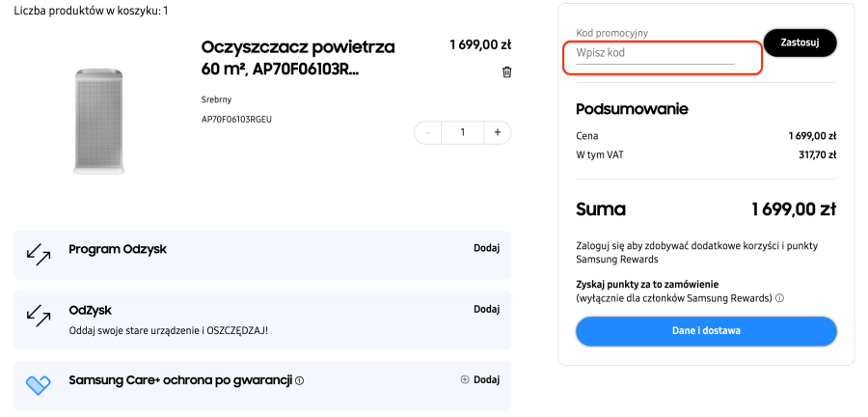Screen dimensions: 868x417
Task: Click the circled plus icon beside Care+ Dodaj
Action: tap(465, 380)
